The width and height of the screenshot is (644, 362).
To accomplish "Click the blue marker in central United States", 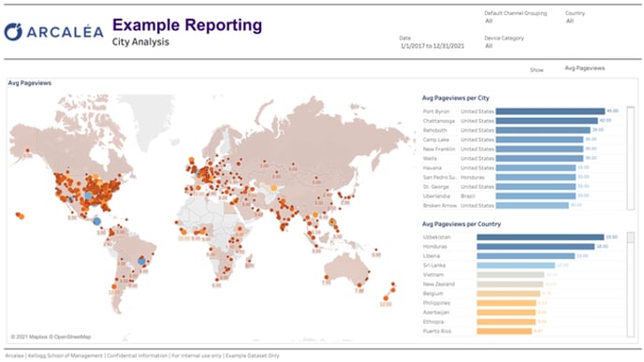I will [x=88, y=196].
